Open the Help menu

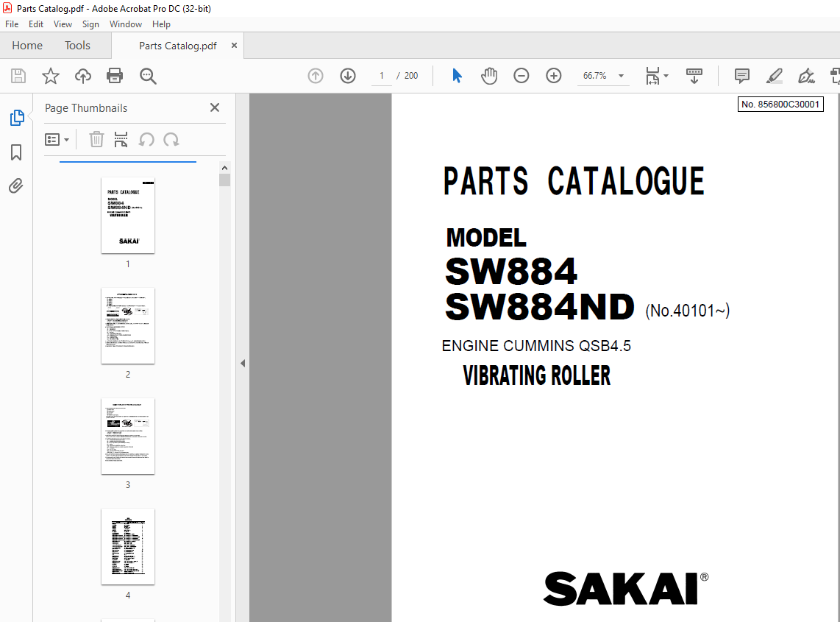pyautogui.click(x=160, y=24)
